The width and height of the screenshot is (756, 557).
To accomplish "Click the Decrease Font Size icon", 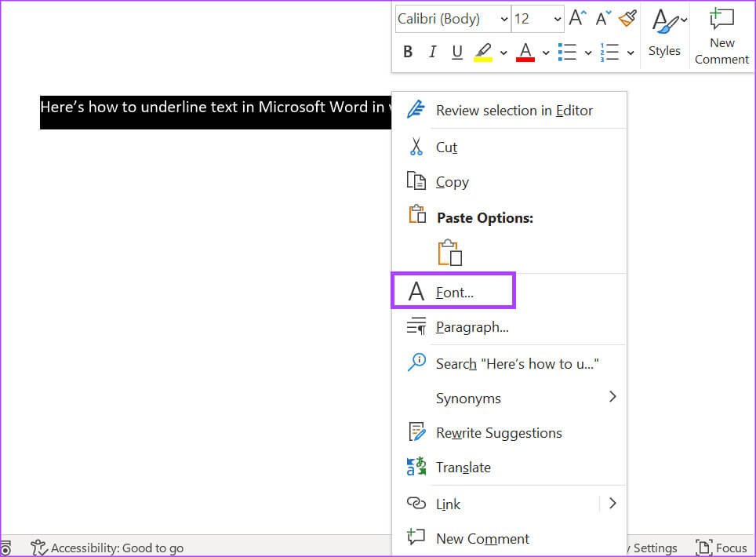I will [x=602, y=19].
